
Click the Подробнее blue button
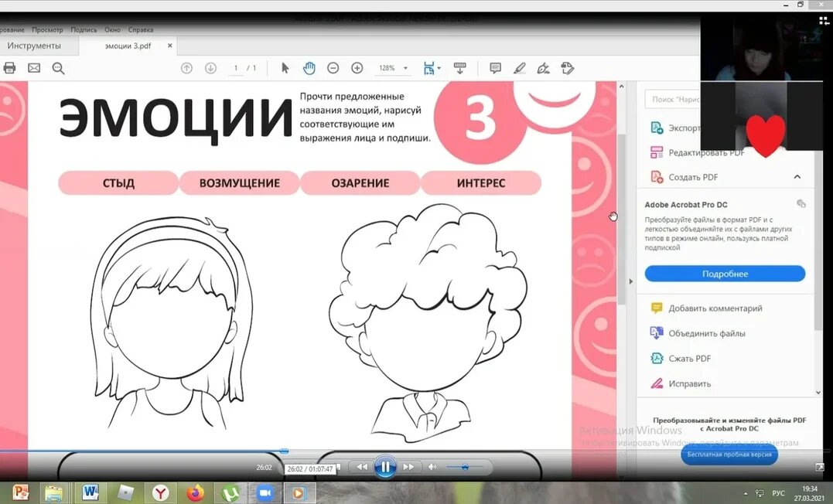coord(724,274)
